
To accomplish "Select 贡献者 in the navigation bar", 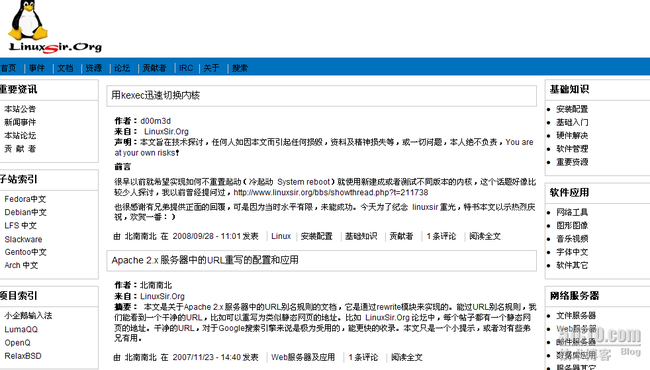I will (154, 68).
